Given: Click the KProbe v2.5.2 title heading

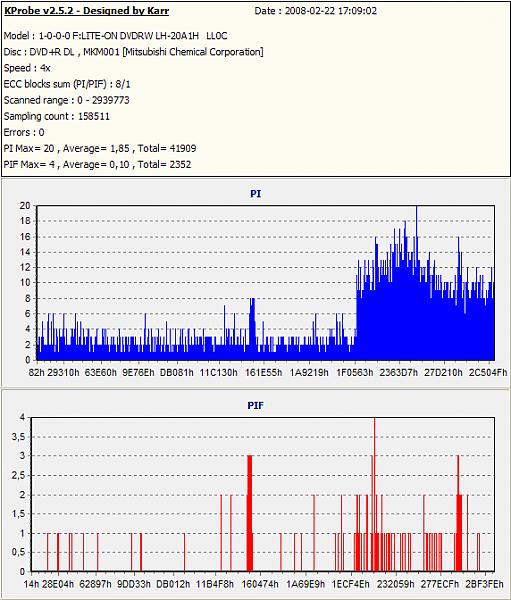Looking at the screenshot, I should 86,11.
